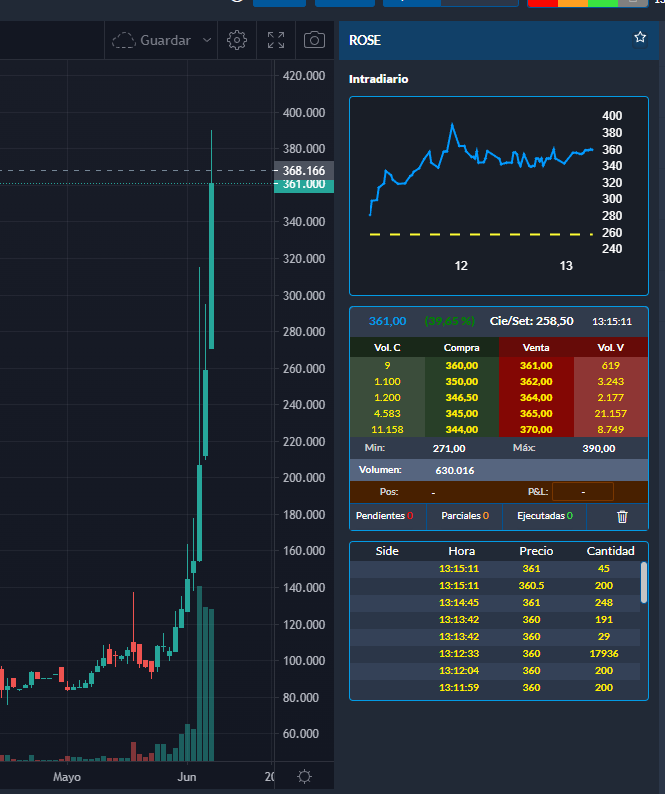Select ask price 370,00
This screenshot has width=665, height=794.
click(x=536, y=429)
